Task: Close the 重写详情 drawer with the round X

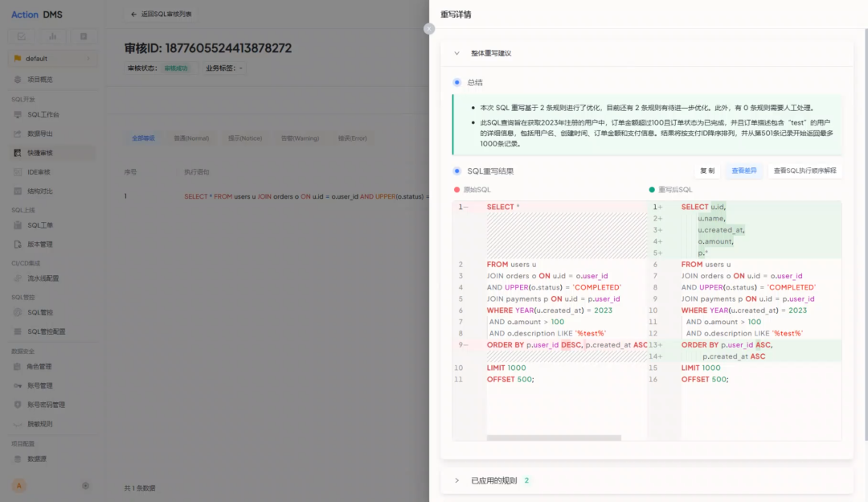Action: click(429, 29)
